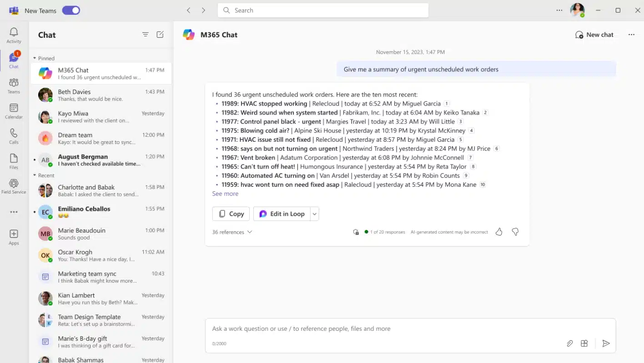Screen dimensions: 644x363
Task: Filter the chat list
Action: click(146, 35)
